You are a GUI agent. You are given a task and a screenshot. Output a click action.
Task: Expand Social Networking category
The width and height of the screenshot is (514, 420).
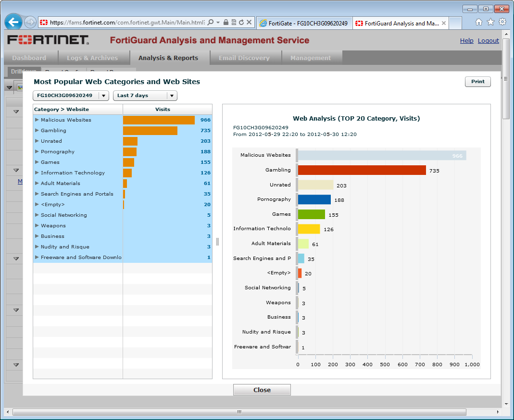coord(37,215)
